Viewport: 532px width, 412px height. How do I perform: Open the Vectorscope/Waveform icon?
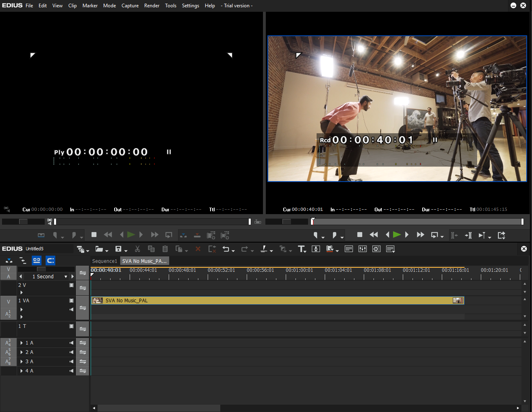click(x=376, y=249)
